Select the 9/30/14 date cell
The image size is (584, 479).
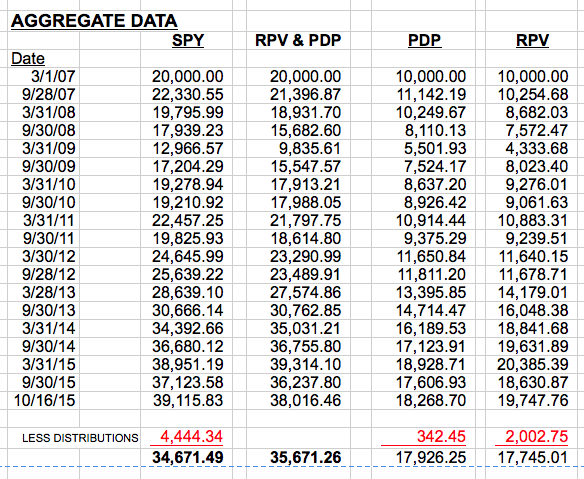click(x=48, y=346)
